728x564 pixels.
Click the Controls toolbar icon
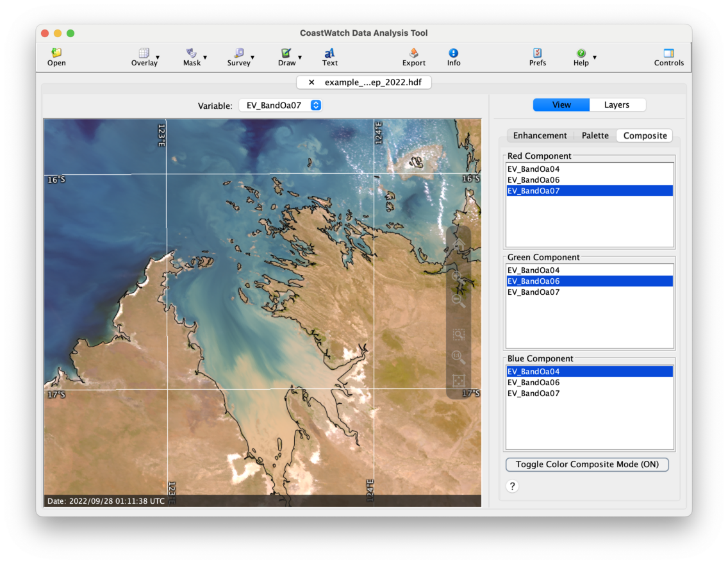(668, 56)
